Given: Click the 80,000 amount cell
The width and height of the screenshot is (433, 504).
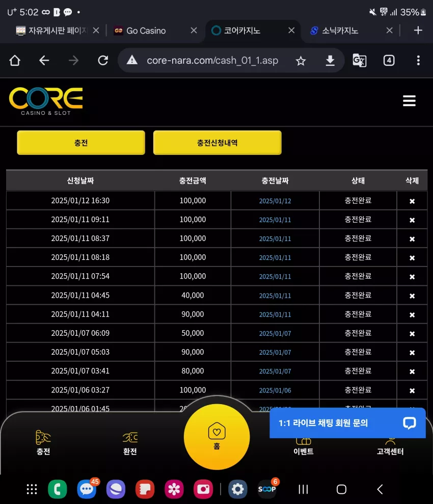Looking at the screenshot, I should point(193,371).
